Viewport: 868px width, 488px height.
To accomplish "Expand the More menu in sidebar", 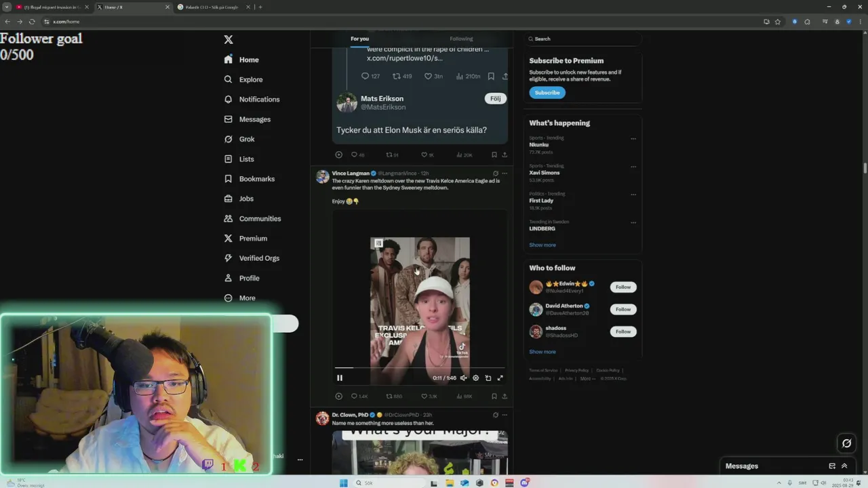I will [239, 298].
